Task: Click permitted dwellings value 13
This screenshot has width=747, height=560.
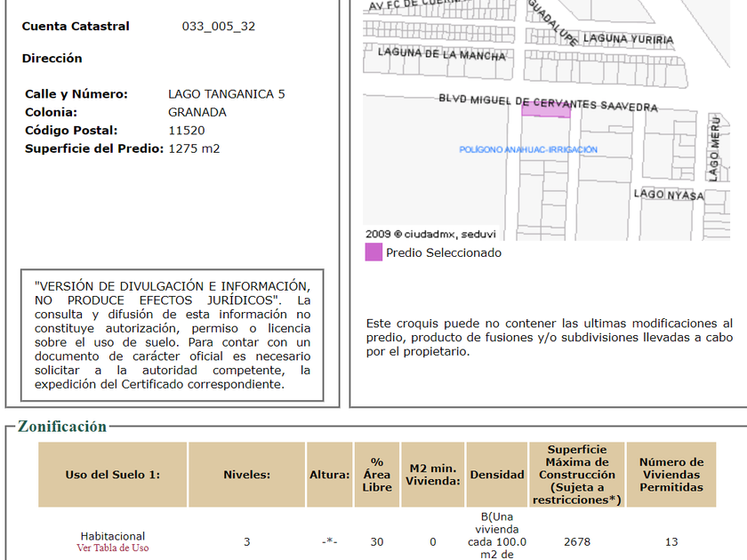Action: point(671,542)
